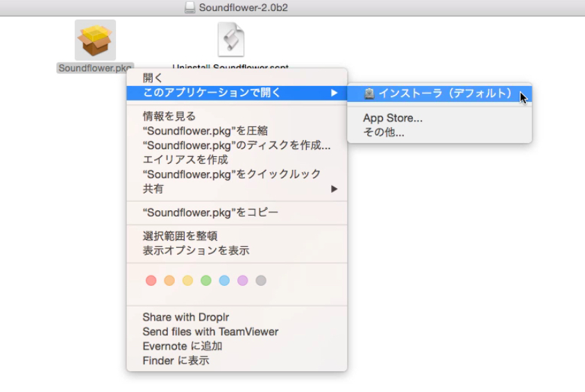Apply the purple tag color
Screen dimensions: 585x392
[x=242, y=280]
